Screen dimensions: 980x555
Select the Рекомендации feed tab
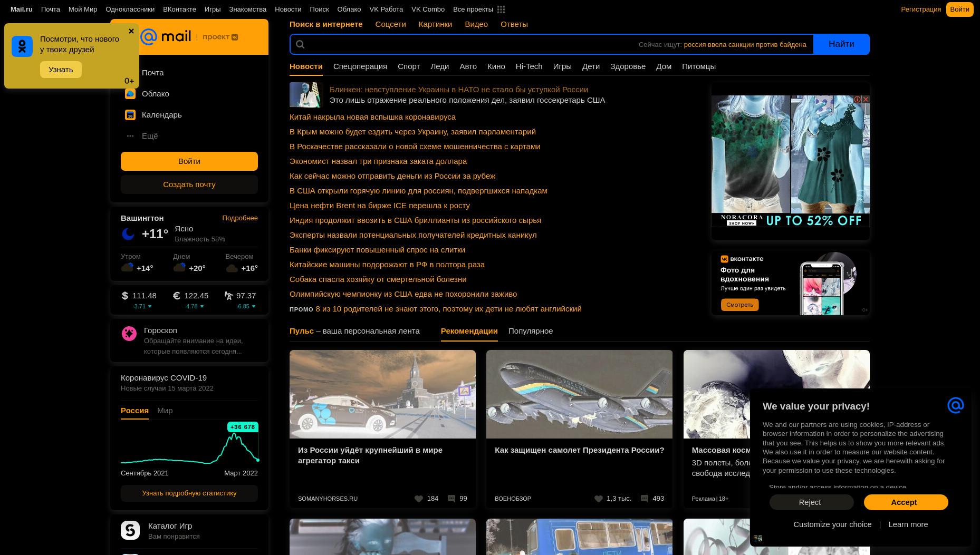tap(469, 331)
